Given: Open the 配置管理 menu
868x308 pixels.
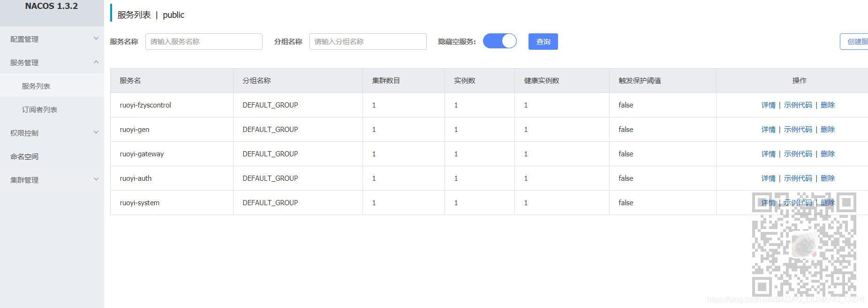Looking at the screenshot, I should (52, 39).
